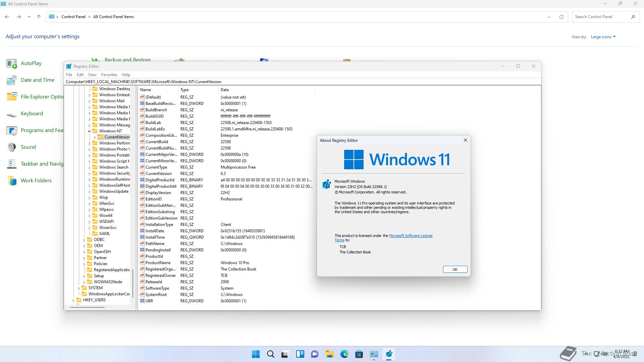Open Work Folders icon
The height and width of the screenshot is (362, 644).
pyautogui.click(x=12, y=181)
